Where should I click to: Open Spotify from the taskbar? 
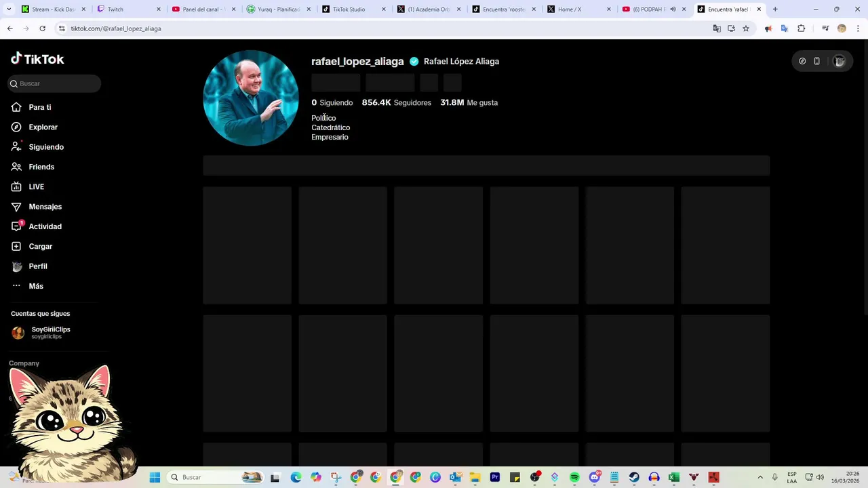coord(574,477)
